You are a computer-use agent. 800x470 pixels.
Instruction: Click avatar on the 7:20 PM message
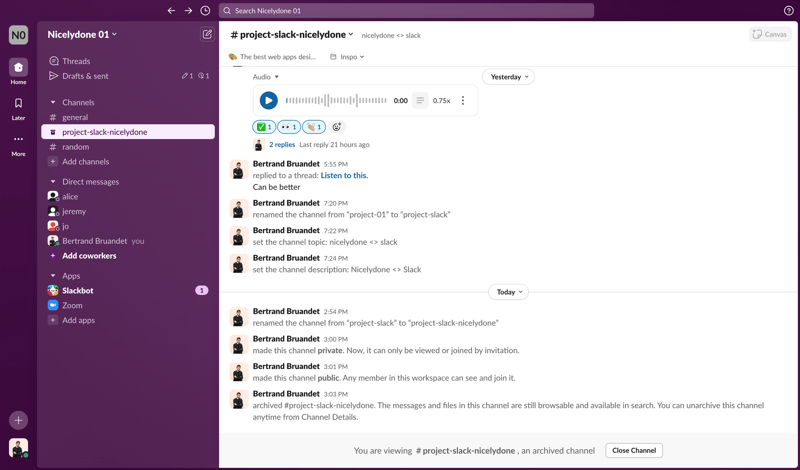click(239, 209)
